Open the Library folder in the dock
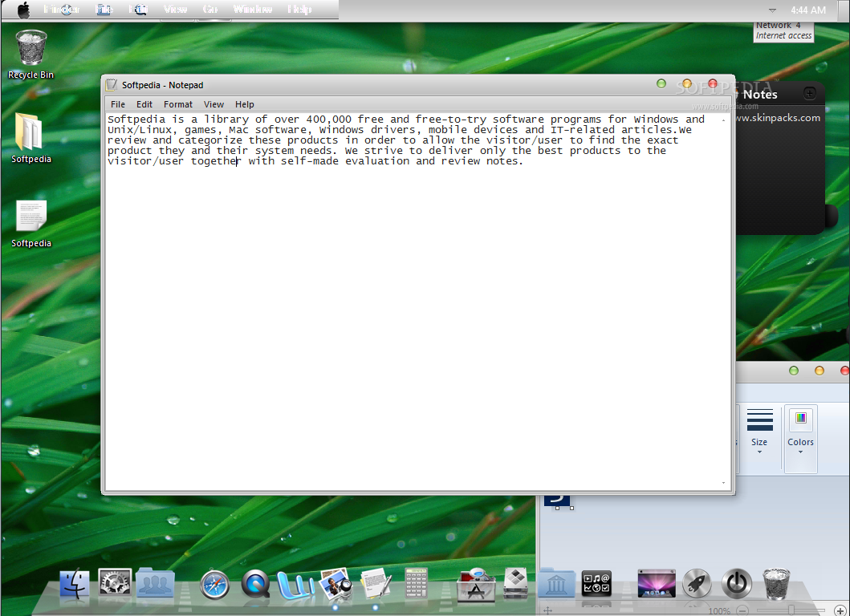The height and width of the screenshot is (616, 850). (x=557, y=583)
